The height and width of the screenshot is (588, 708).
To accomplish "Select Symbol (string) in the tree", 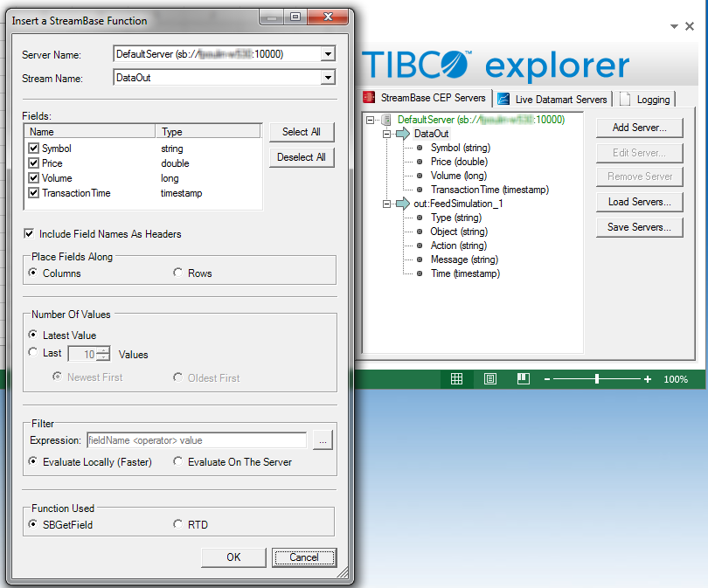I will pos(460,148).
